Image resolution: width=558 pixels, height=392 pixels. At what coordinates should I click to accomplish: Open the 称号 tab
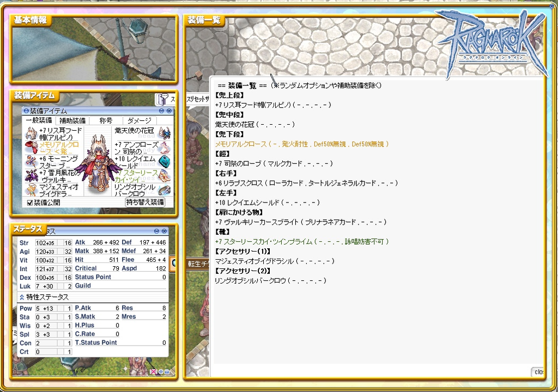[x=106, y=120]
